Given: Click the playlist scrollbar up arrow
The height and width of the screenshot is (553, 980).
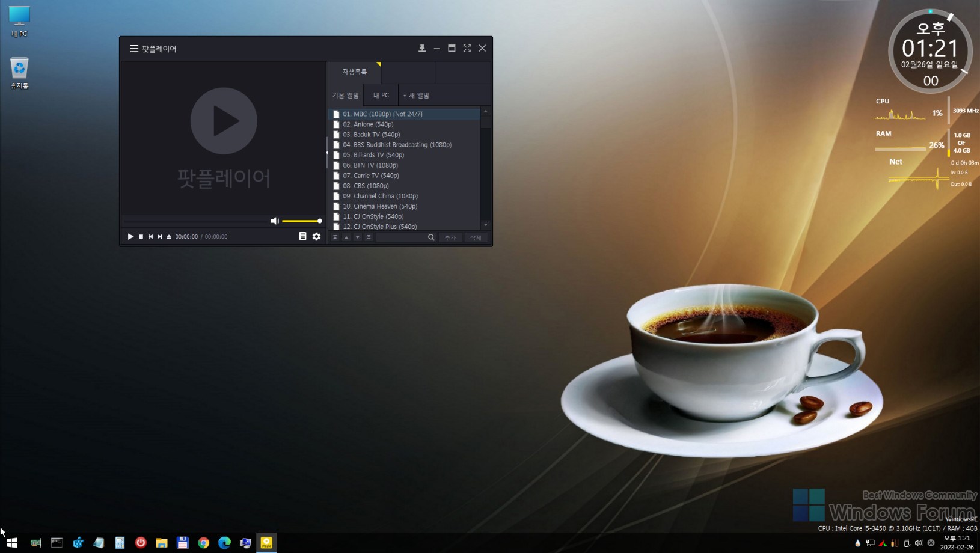Looking at the screenshot, I should [x=486, y=112].
